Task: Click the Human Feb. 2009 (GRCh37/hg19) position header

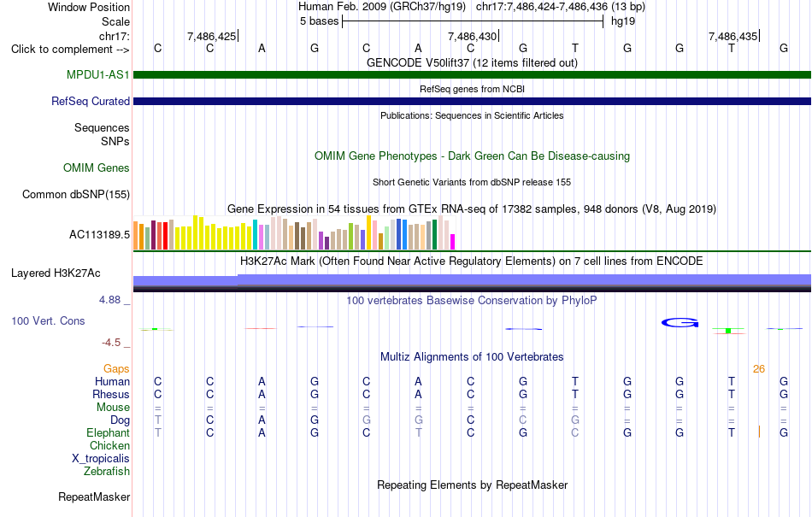Action: (x=382, y=7)
